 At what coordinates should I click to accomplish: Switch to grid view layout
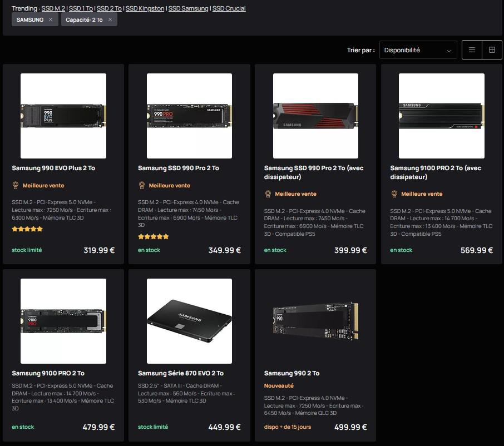492,50
